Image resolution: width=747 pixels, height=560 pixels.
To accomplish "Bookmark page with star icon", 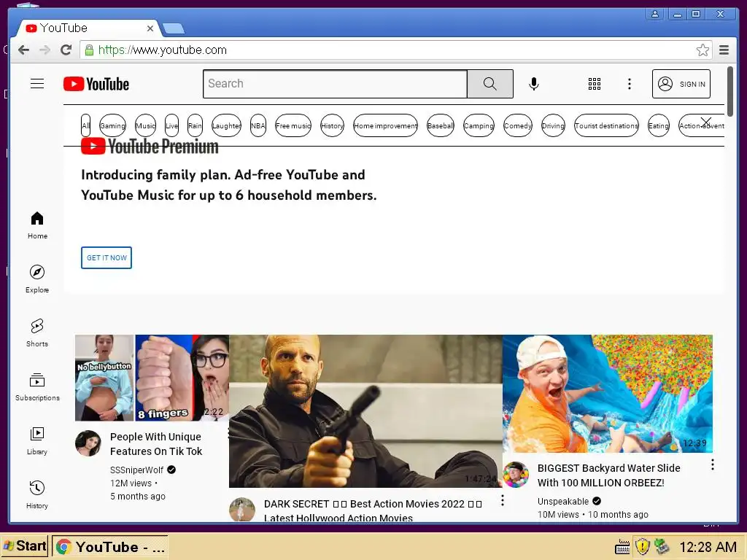I will tap(703, 50).
